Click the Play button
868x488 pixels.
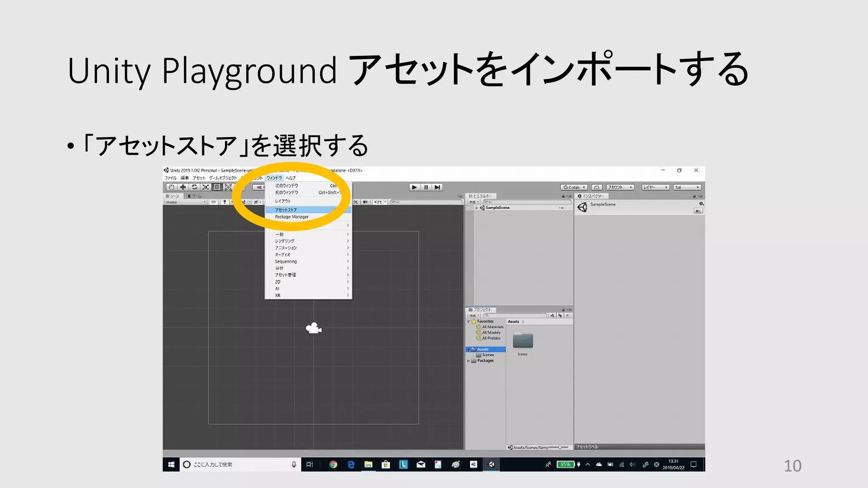415,187
